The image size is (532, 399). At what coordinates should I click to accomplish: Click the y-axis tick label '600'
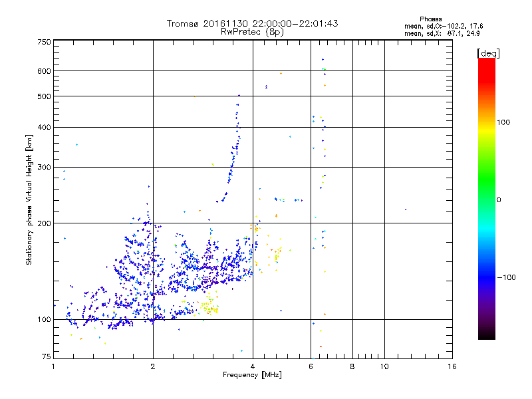pos(44,71)
